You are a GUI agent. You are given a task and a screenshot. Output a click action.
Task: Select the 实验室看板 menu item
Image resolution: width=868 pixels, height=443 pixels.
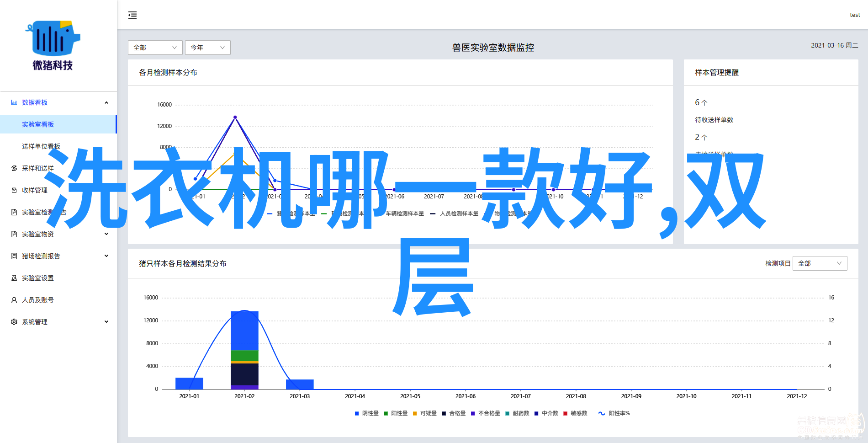click(38, 124)
